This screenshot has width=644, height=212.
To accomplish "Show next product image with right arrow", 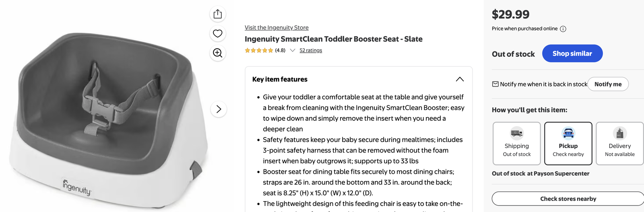I will coord(219,109).
